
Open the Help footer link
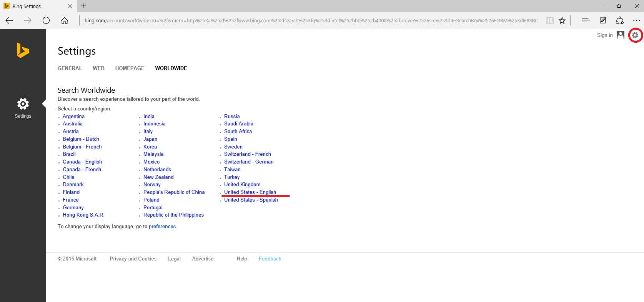click(x=242, y=259)
